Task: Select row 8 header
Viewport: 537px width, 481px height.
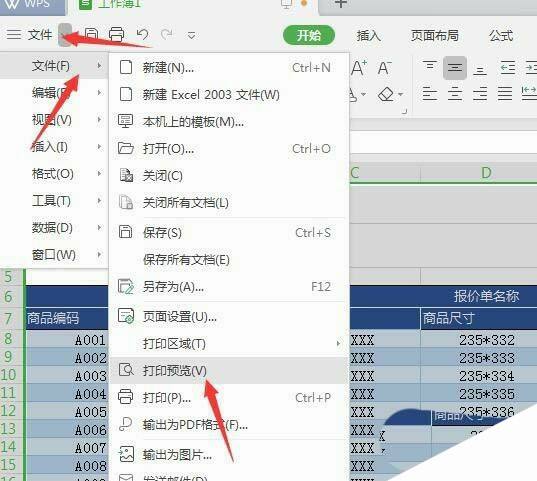Action: [x=12, y=338]
